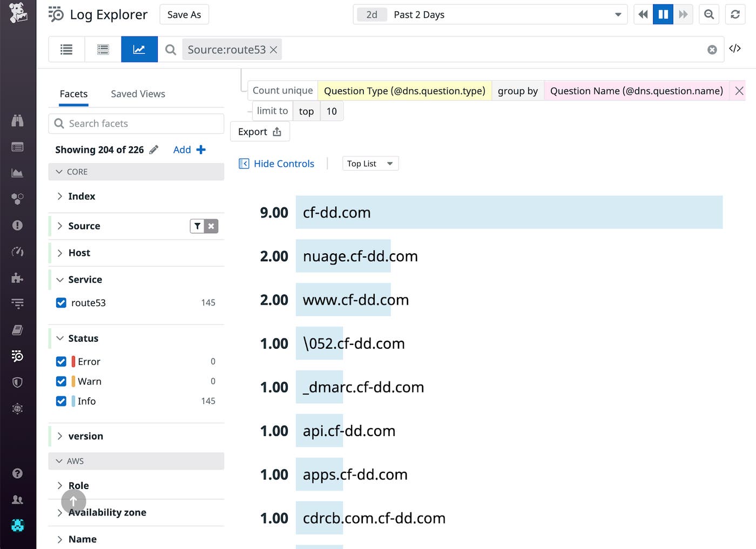Click the Save As button
756x549 pixels.
[184, 15]
